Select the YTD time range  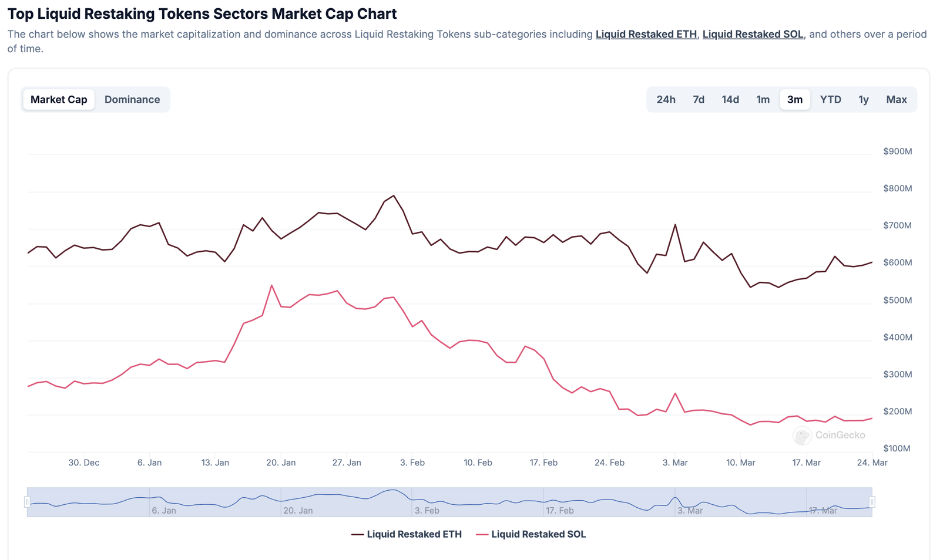click(830, 99)
